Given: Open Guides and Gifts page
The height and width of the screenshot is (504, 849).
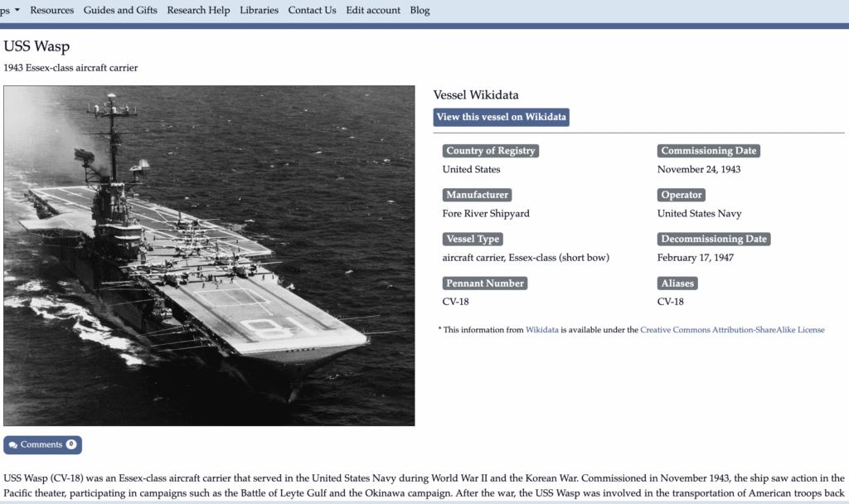Looking at the screenshot, I should pos(120,10).
